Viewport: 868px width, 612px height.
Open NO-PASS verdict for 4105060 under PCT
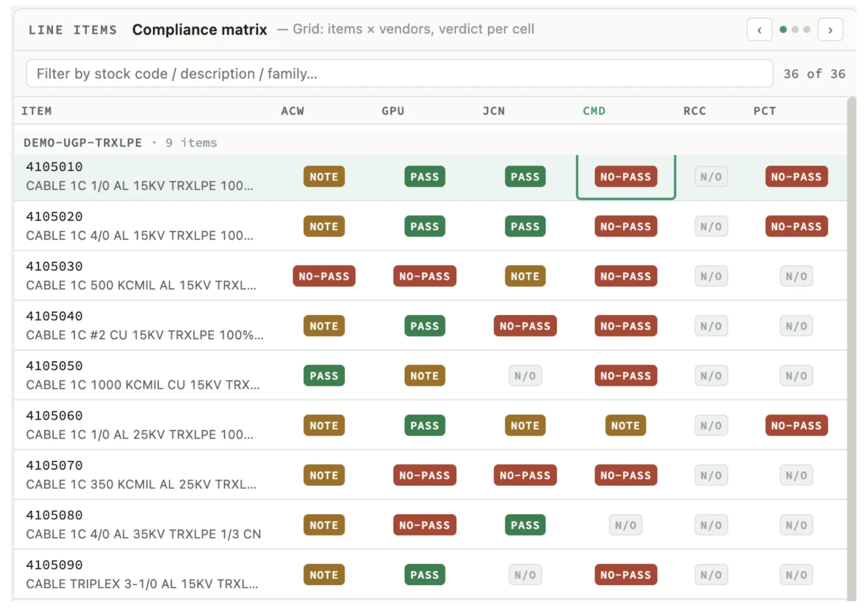tap(796, 426)
